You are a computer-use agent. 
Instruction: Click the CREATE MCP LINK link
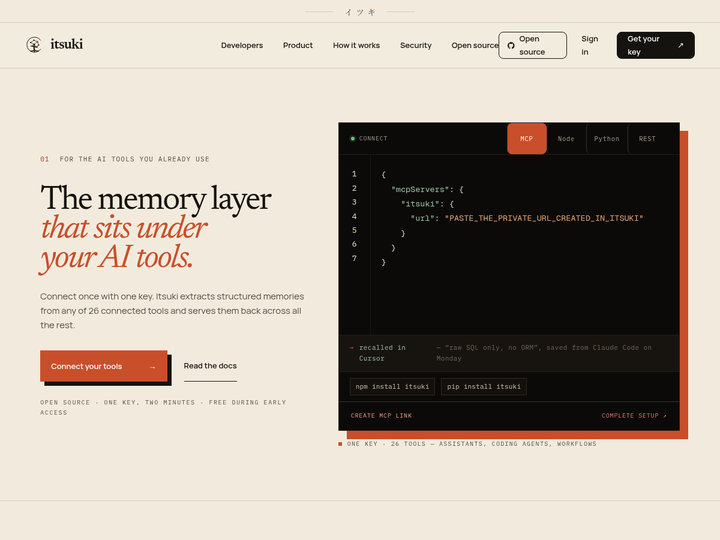381,416
